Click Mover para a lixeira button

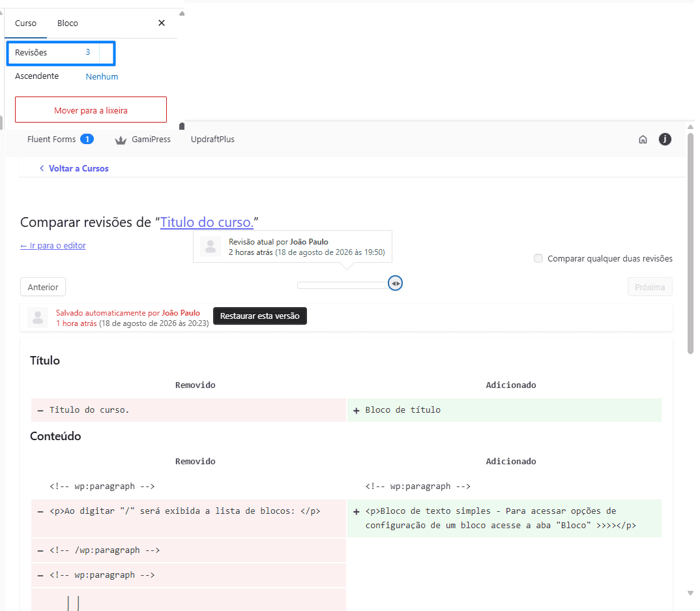91,110
